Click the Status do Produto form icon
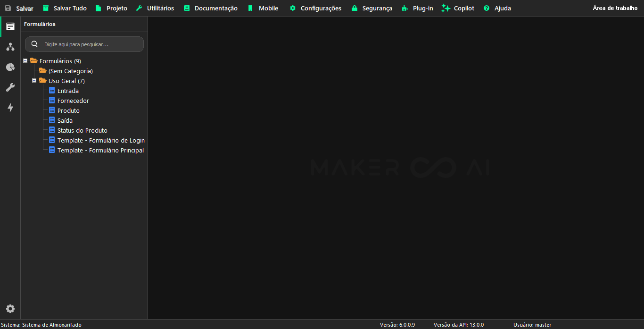The width and height of the screenshot is (644, 329). pos(52,130)
